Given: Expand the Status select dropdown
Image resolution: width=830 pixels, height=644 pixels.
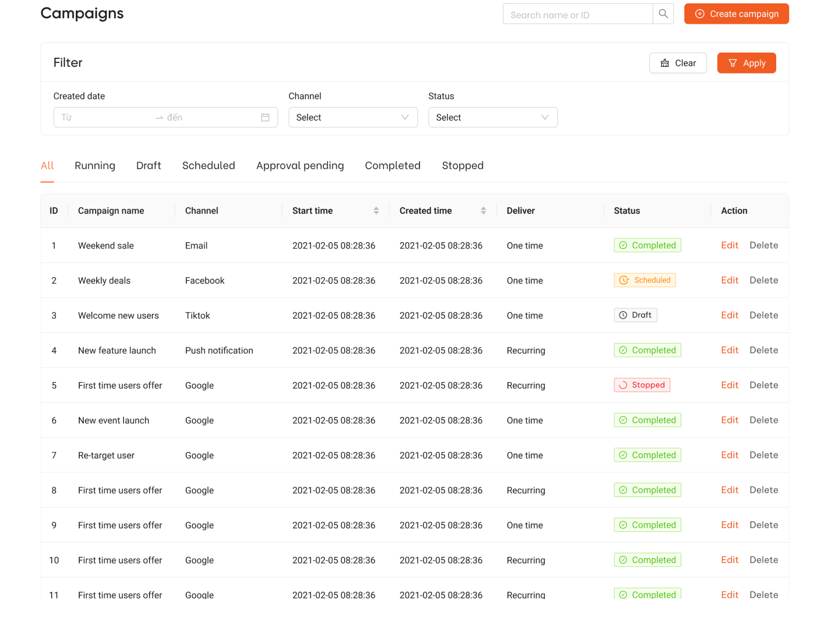Looking at the screenshot, I should [x=493, y=118].
